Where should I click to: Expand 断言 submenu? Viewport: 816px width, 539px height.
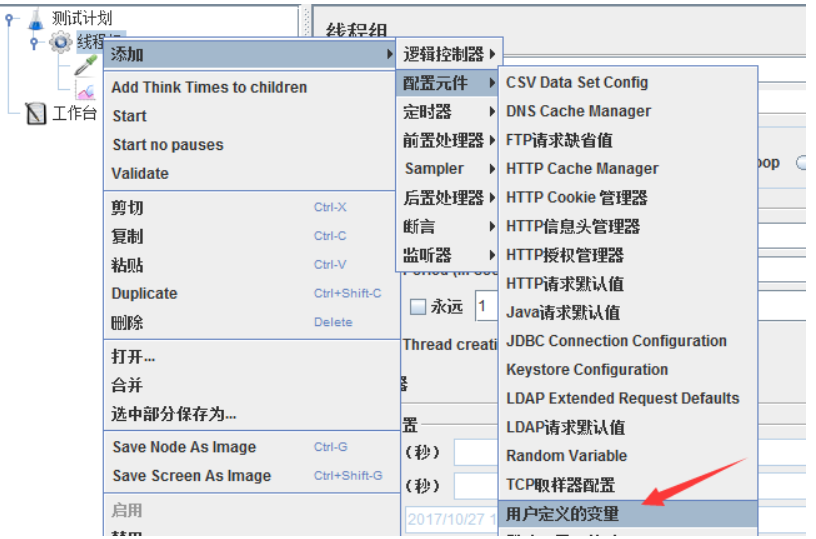click(448, 226)
